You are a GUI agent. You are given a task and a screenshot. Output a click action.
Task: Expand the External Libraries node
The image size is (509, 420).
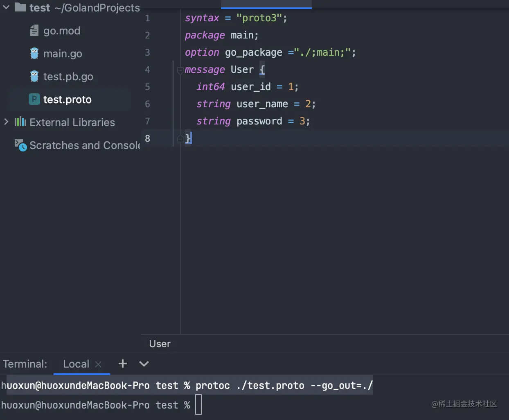click(x=6, y=122)
